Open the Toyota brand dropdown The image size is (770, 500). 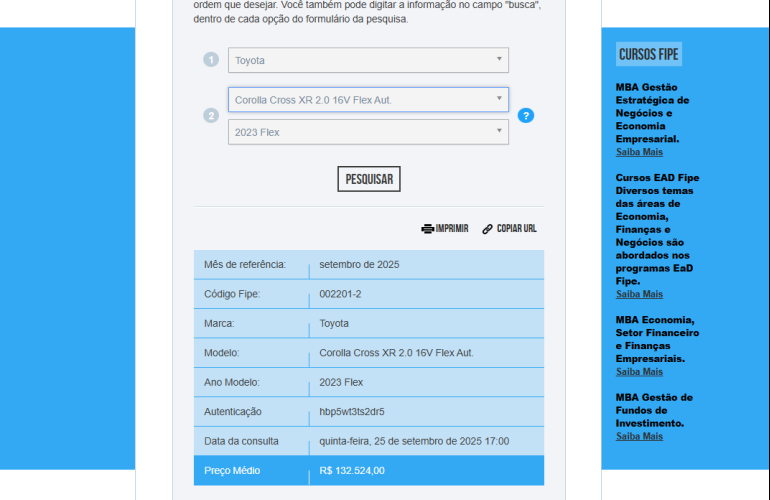pyautogui.click(x=368, y=60)
